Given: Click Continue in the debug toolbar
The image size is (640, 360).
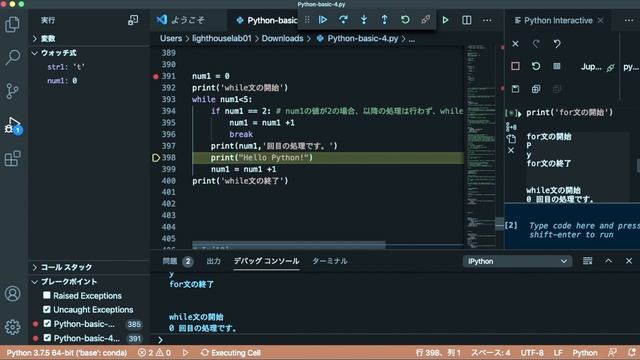Looking at the screenshot, I should click(x=323, y=20).
